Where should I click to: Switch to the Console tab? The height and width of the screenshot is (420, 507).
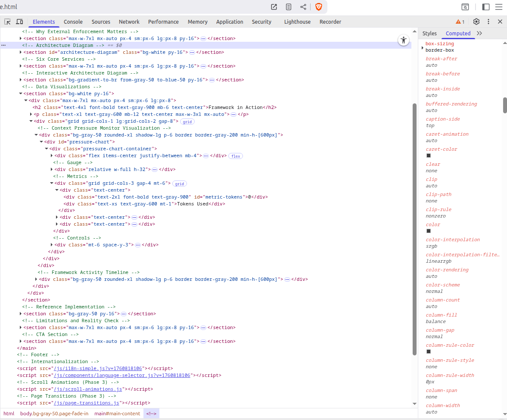point(73,22)
